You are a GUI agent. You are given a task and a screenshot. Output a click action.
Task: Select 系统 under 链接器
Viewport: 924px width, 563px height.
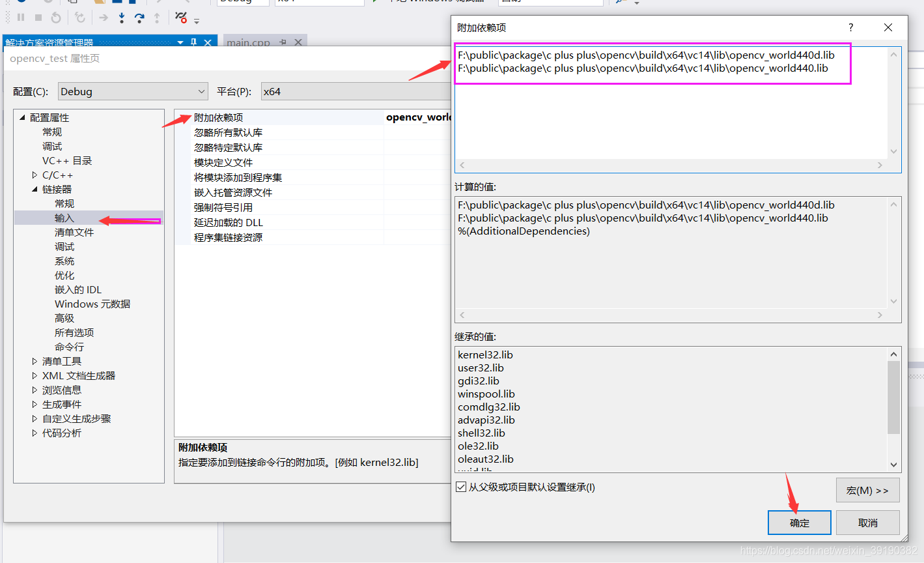(x=64, y=261)
